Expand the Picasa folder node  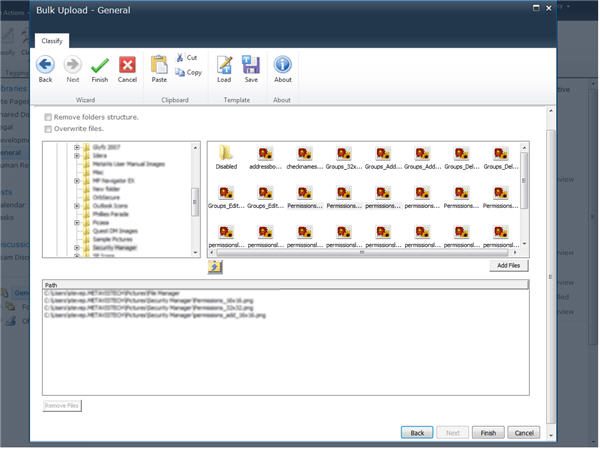(77, 222)
